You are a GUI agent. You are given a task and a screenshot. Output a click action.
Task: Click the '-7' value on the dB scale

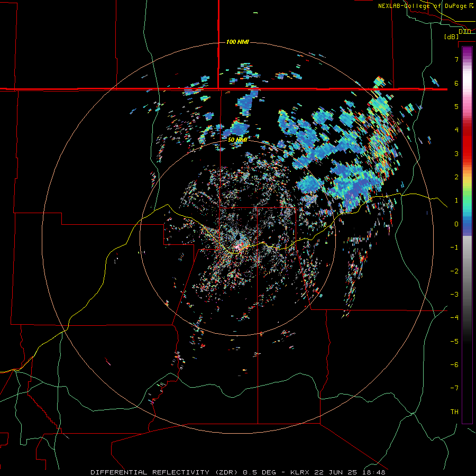coord(454,388)
